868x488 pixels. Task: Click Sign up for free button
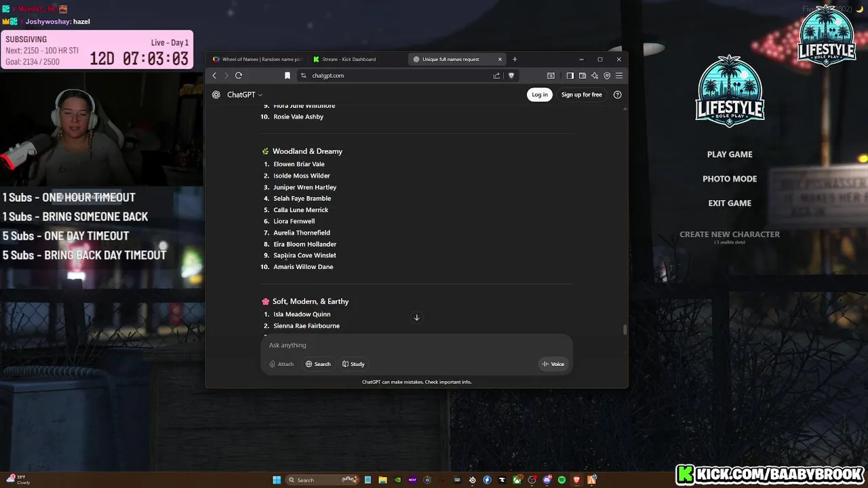coord(582,95)
